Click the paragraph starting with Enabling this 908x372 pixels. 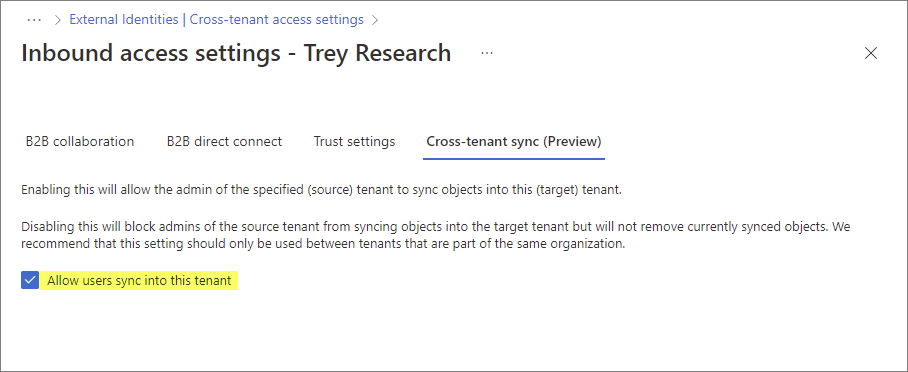[x=321, y=191]
